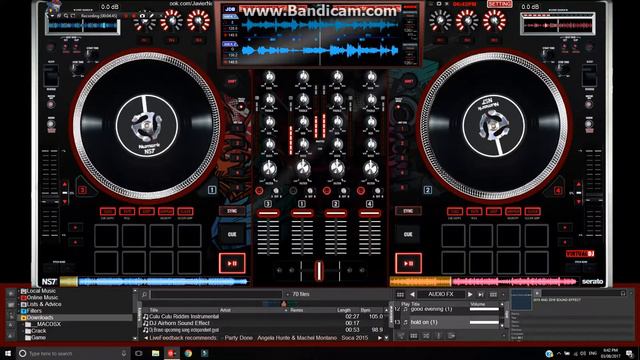Click channel 1 filter knob

pyautogui.click(x=302, y=168)
